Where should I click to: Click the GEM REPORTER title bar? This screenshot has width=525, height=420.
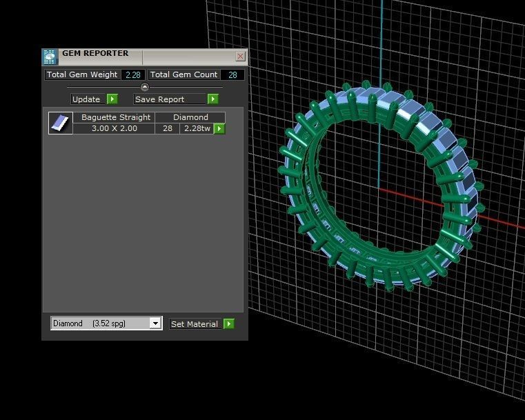[145, 57]
